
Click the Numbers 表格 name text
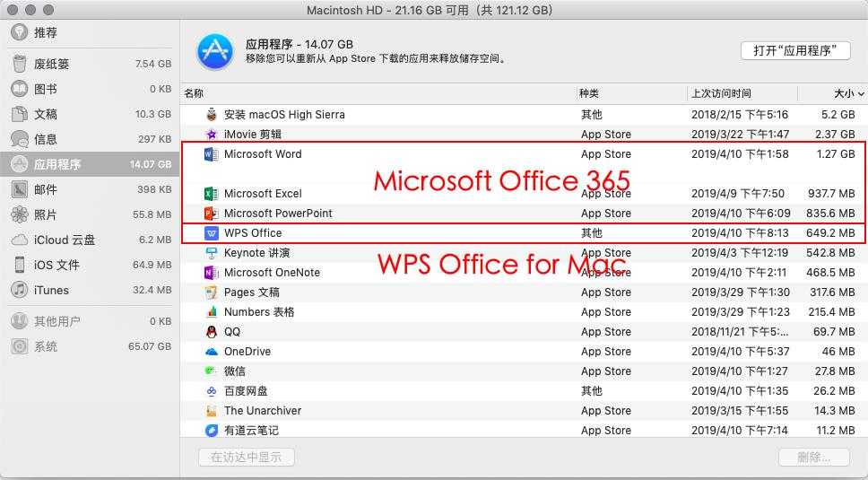(x=259, y=312)
